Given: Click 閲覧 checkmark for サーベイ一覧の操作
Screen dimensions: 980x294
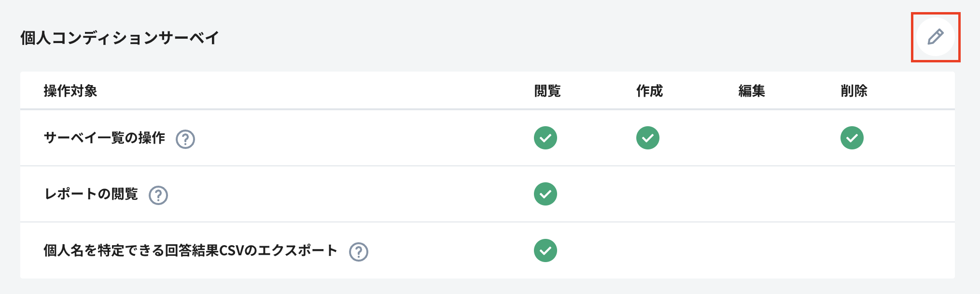Looking at the screenshot, I should 546,138.
